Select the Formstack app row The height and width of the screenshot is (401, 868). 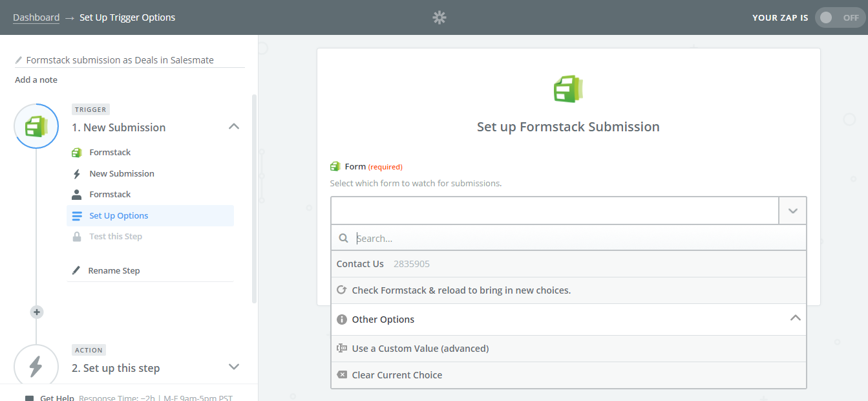[x=150, y=153]
